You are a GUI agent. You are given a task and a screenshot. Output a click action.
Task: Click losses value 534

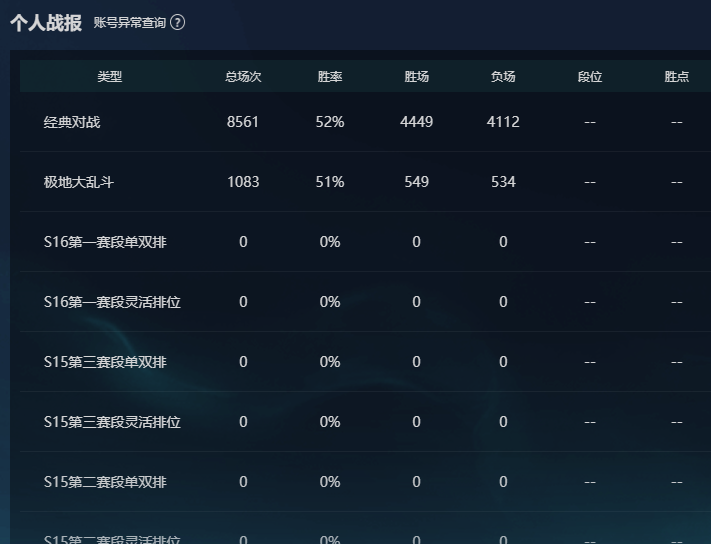[503, 182]
